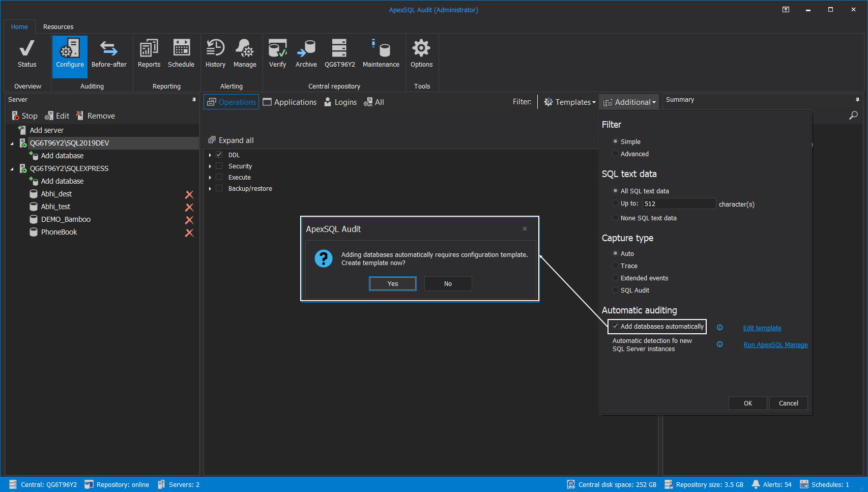The image size is (868, 492).
Task: Stop auditing on the selected server
Action: (24, 116)
